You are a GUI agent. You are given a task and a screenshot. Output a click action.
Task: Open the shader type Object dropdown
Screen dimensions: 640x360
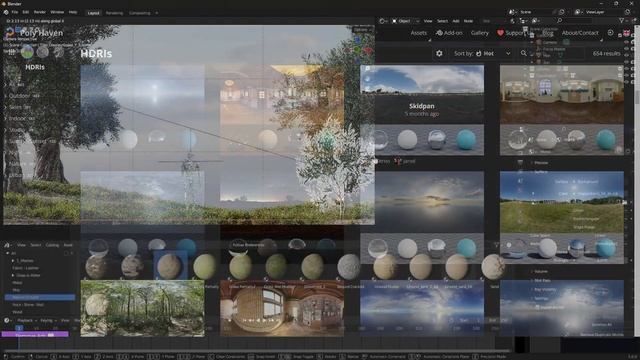click(x=405, y=21)
